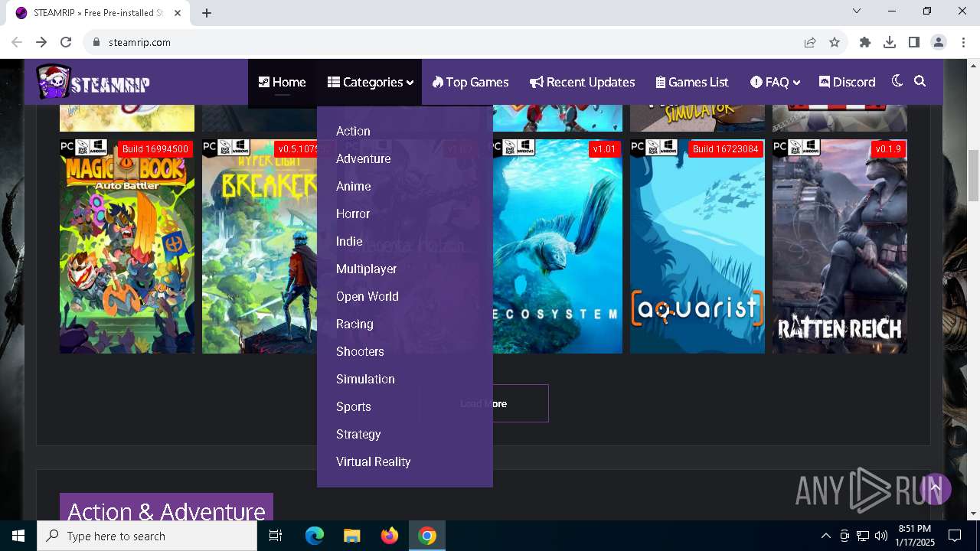The width and height of the screenshot is (980, 551).
Task: Select Adventure category
Action: coord(363,158)
